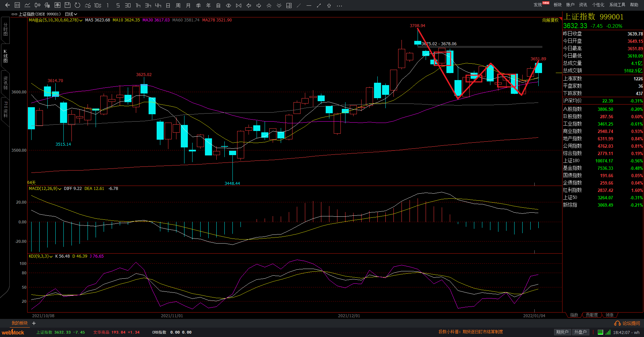Click the left arrow outline icon
The width and height of the screenshot is (644, 337).
pos(249,5)
